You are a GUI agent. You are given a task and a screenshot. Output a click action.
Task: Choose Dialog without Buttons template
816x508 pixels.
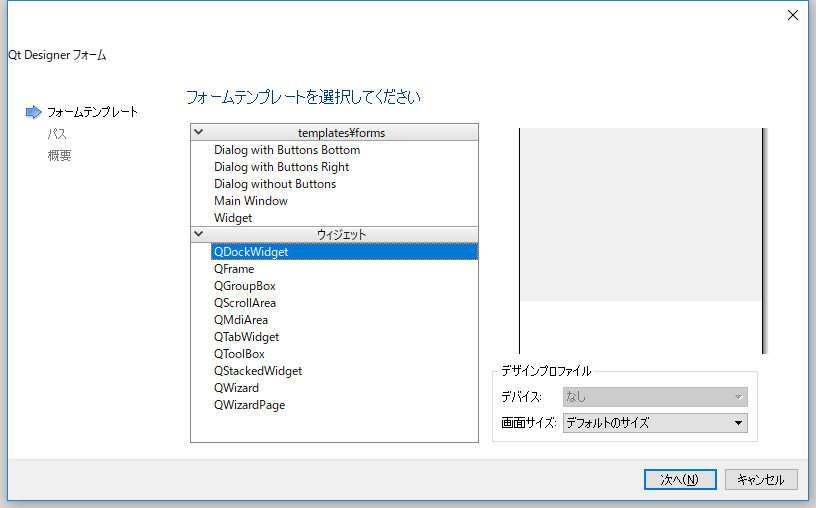point(274,184)
